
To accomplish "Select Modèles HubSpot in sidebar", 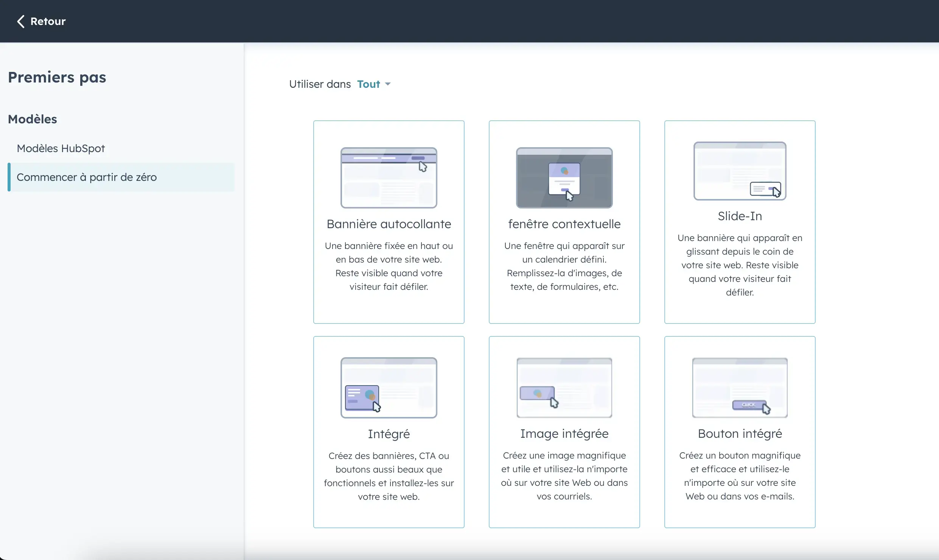I will pos(61,148).
